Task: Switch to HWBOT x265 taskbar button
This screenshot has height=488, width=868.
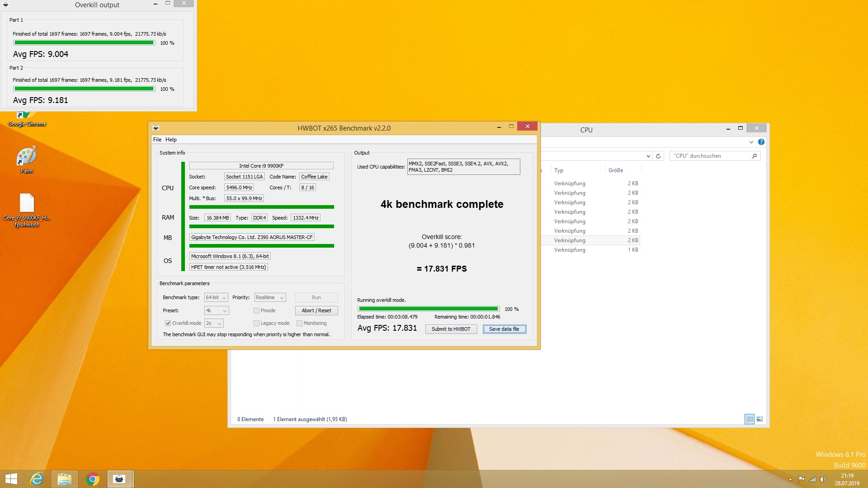Action: point(120,479)
